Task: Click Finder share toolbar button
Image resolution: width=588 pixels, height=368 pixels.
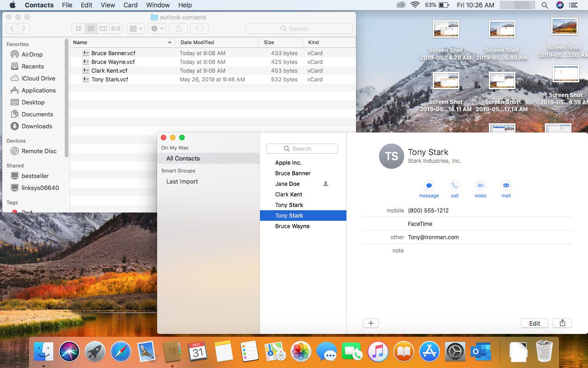Action: (x=178, y=29)
